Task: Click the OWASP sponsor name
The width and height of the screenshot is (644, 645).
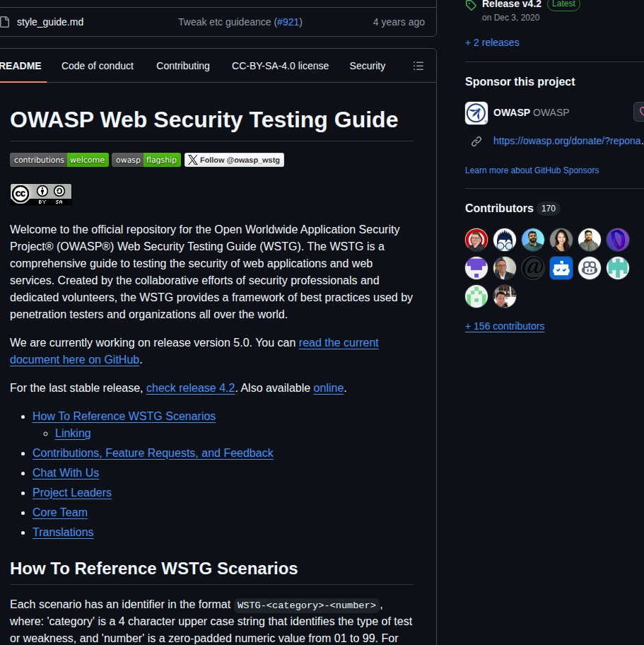Action: [512, 112]
